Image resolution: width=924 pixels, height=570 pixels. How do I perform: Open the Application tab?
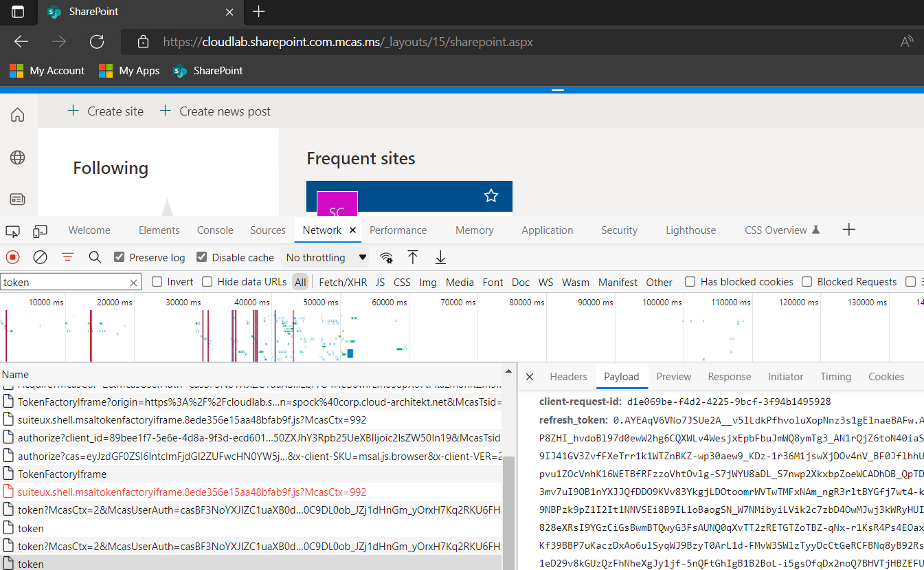pos(548,230)
